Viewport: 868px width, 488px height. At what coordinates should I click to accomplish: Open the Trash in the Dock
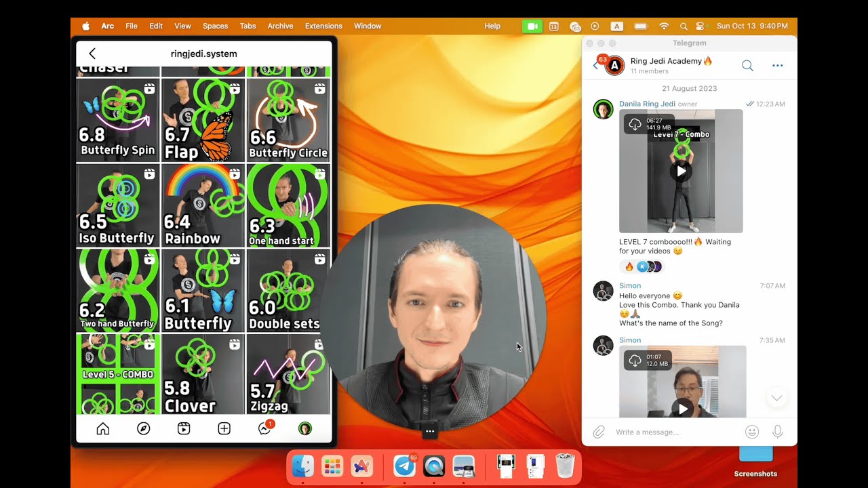pyautogui.click(x=565, y=466)
